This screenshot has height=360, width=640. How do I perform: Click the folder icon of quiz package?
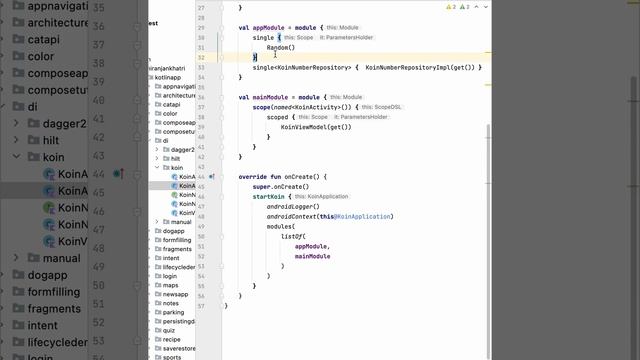click(x=158, y=330)
